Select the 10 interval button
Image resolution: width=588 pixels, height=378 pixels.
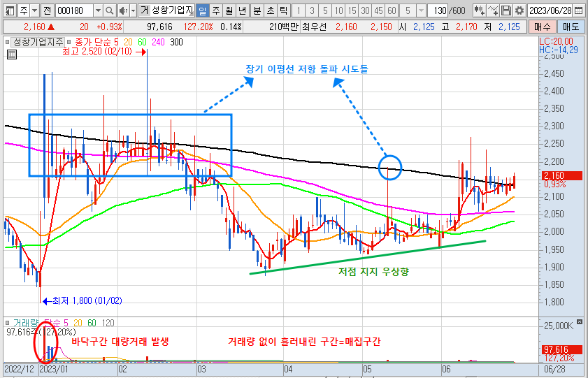click(x=338, y=10)
